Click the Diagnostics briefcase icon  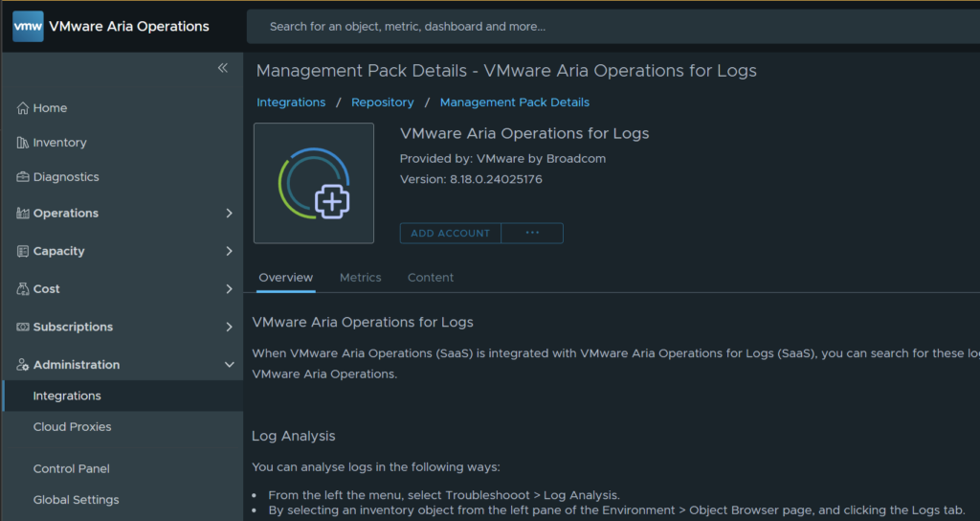tap(23, 177)
